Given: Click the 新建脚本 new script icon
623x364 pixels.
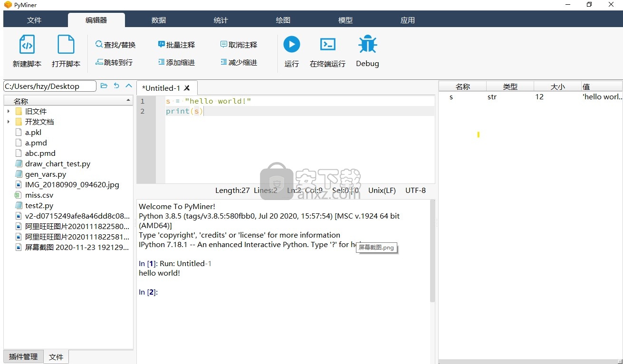Looking at the screenshot, I should pos(27,45).
